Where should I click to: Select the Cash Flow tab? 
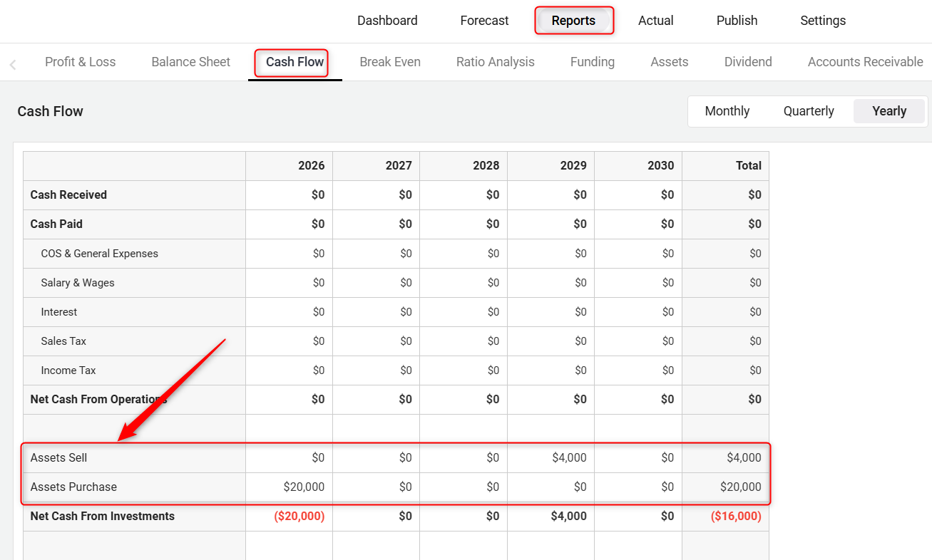pos(295,62)
